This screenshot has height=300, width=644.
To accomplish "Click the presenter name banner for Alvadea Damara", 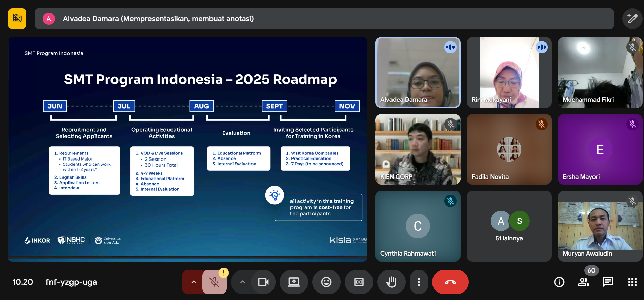I will tap(158, 19).
